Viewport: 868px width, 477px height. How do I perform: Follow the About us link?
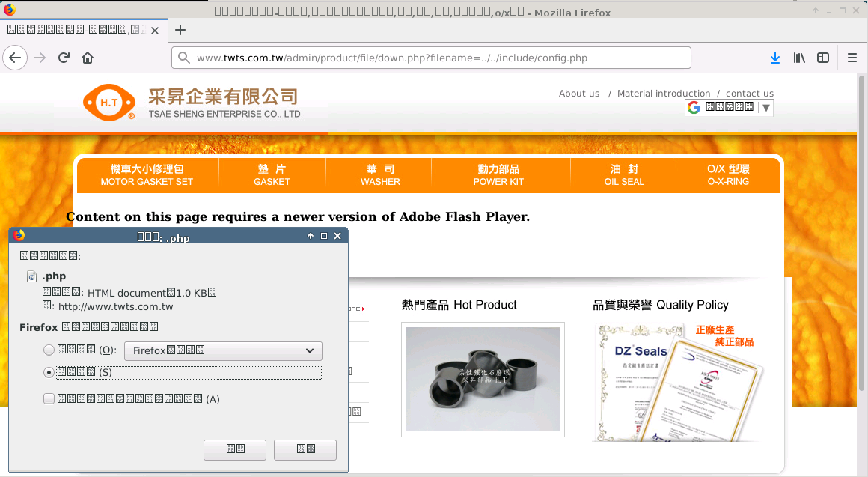click(x=579, y=94)
